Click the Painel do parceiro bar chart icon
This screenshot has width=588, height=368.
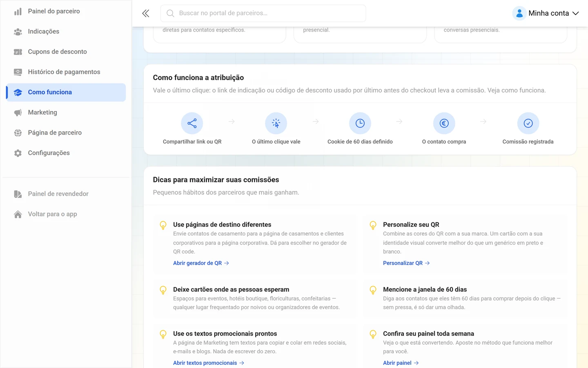click(x=18, y=11)
